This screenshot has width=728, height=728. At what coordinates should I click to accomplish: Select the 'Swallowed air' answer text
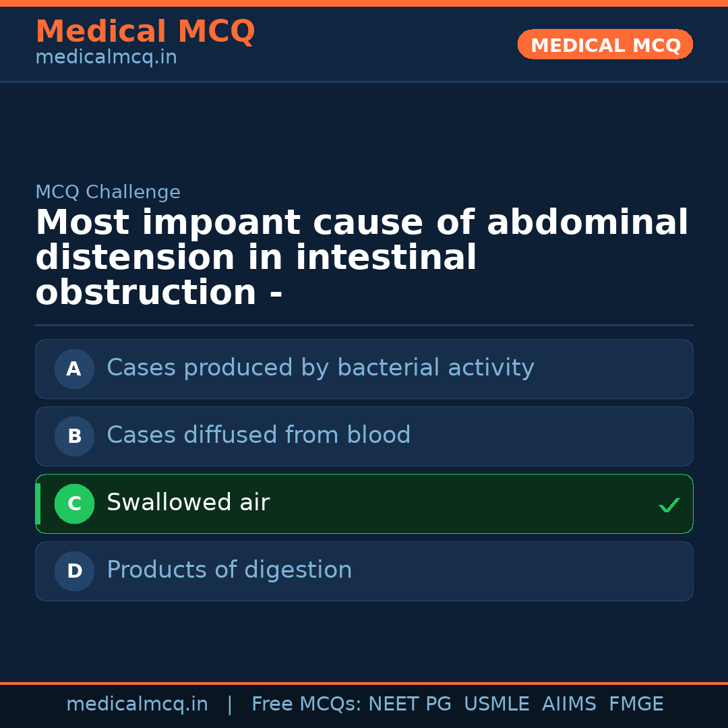tap(188, 503)
